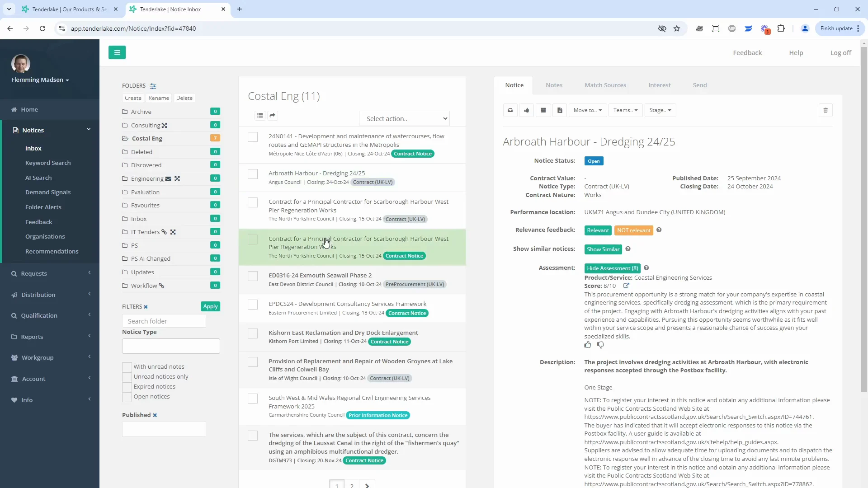Tick the Open notices filter checkbox
This screenshot has width=868, height=488.
(127, 397)
